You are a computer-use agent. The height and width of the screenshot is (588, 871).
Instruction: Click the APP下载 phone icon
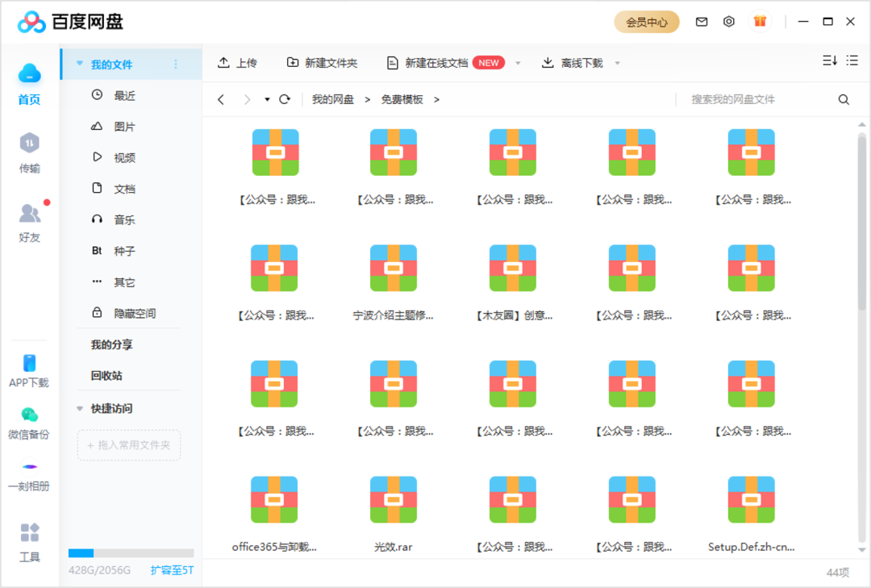pyautogui.click(x=30, y=363)
